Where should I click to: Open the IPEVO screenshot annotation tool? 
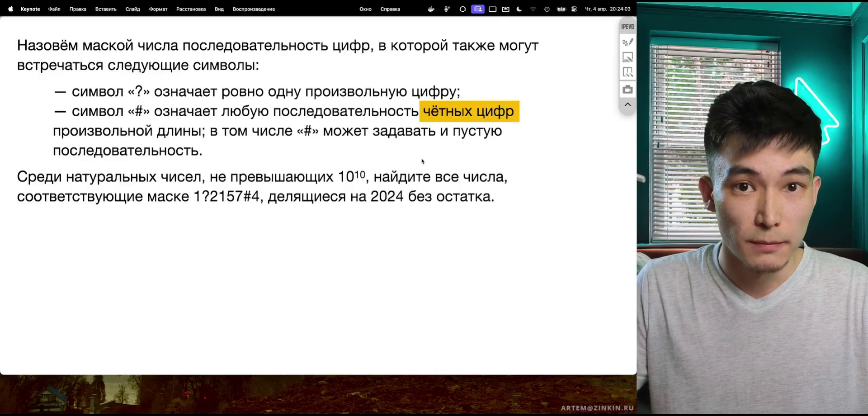pyautogui.click(x=627, y=57)
